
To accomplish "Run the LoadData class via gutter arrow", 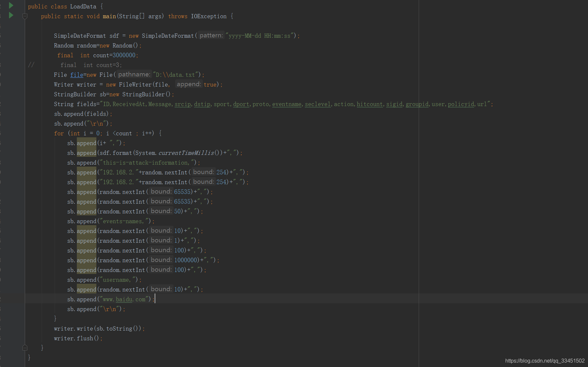I will coord(11,6).
